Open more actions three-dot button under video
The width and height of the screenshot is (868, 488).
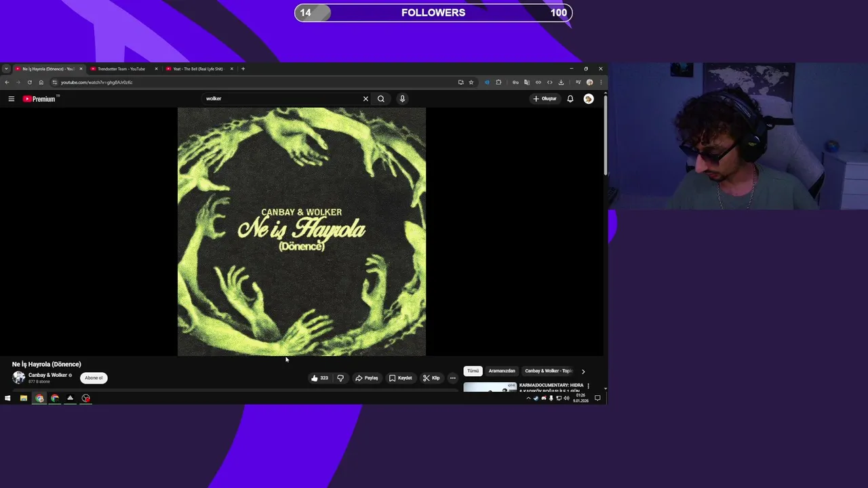[x=452, y=378]
